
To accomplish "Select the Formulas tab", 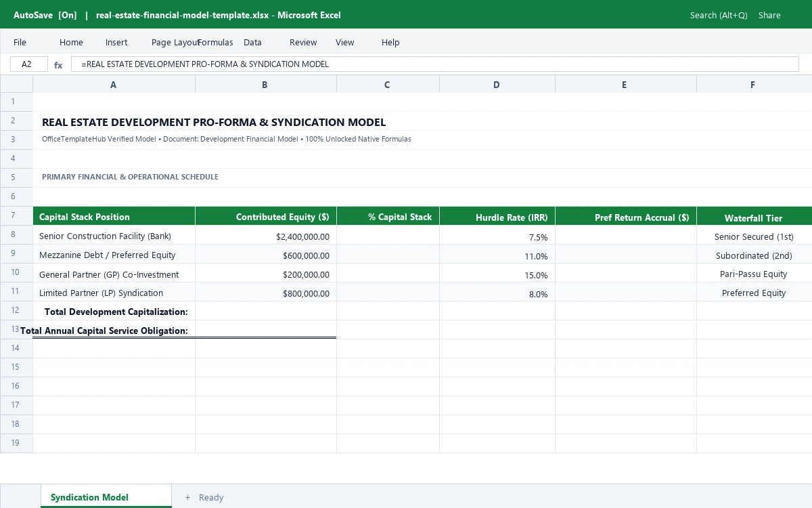I will [216, 42].
